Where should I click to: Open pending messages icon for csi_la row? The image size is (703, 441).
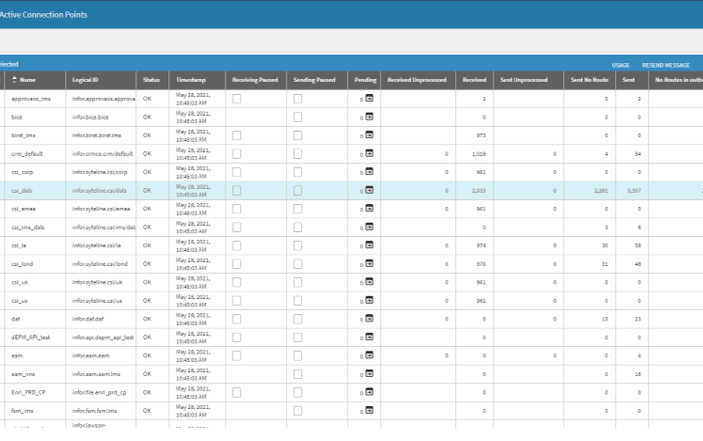point(369,245)
